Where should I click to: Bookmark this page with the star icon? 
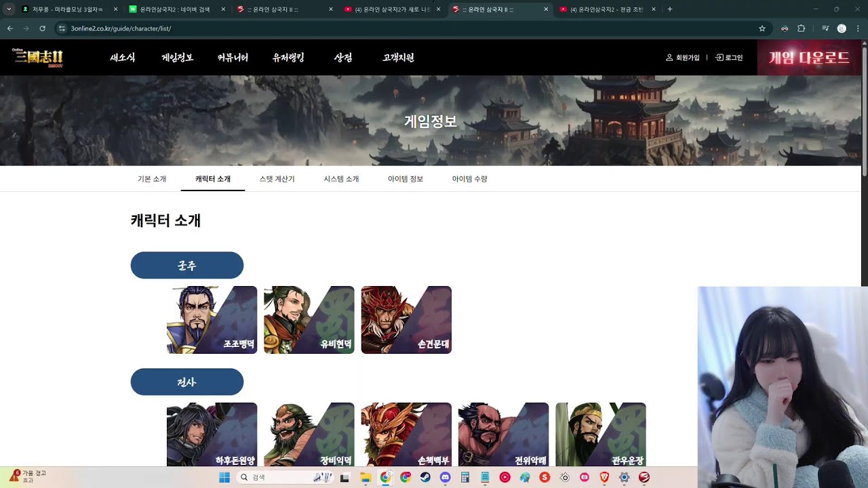[x=762, y=28]
